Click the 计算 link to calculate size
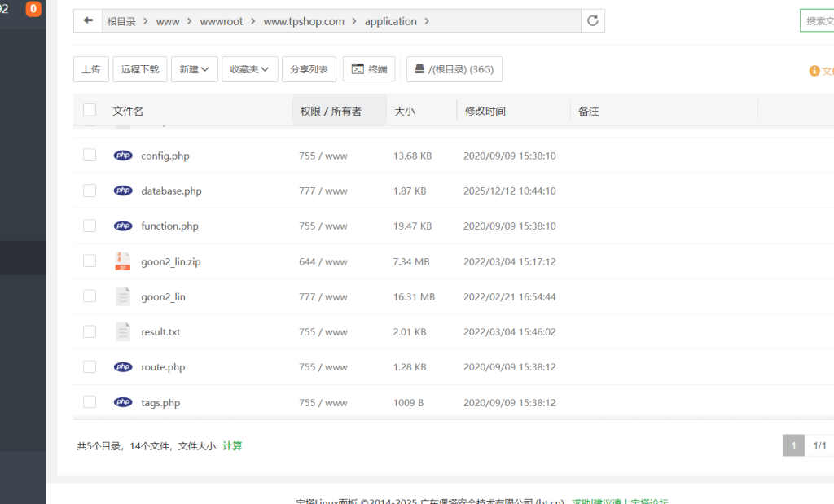834x504 pixels. pyautogui.click(x=232, y=446)
